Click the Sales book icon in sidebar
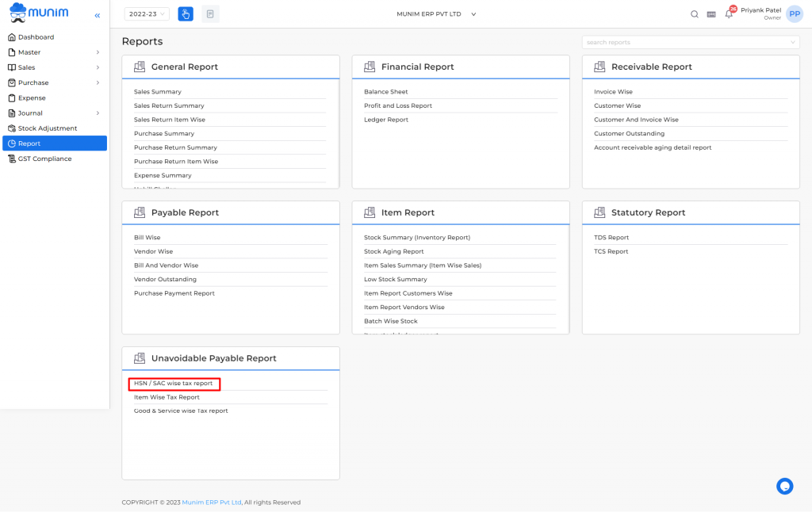 tap(12, 67)
